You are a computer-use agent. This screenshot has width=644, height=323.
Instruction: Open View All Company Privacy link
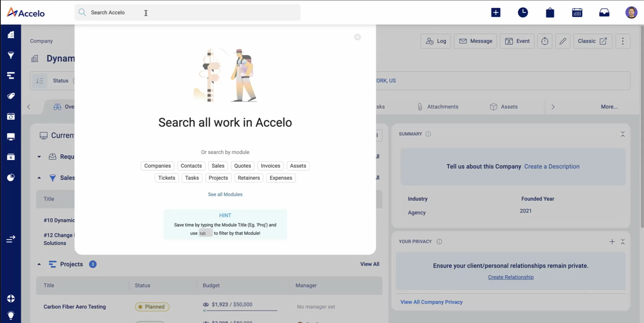click(x=431, y=302)
